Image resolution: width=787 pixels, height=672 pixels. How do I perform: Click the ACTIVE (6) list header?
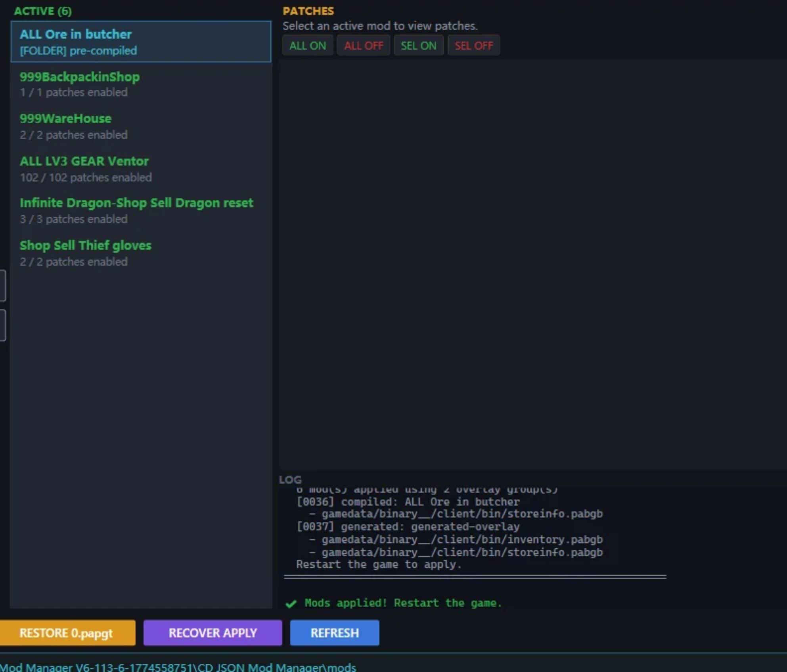tap(43, 11)
